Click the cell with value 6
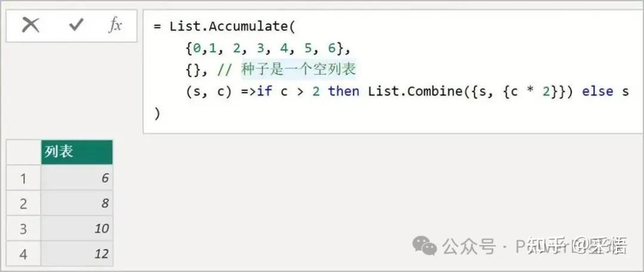644x272 pixels. (x=76, y=178)
